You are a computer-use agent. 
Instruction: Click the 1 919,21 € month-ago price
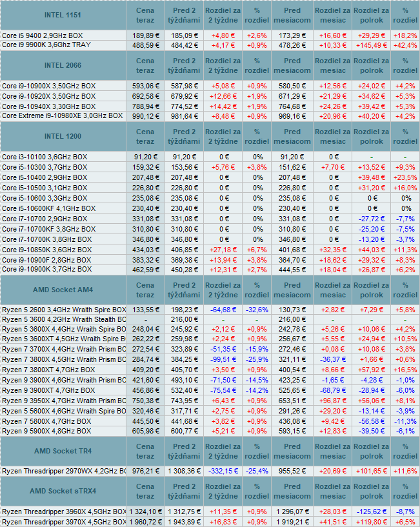[x=292, y=522]
